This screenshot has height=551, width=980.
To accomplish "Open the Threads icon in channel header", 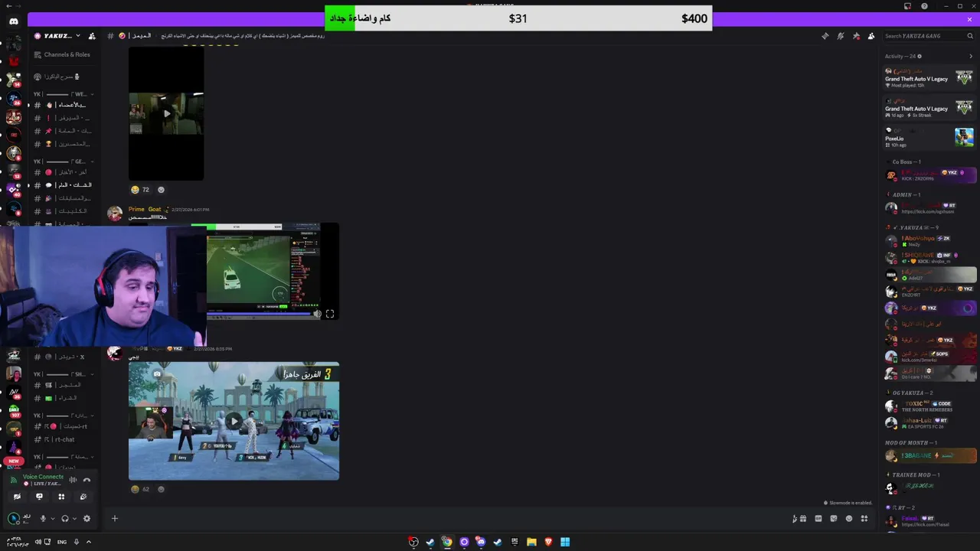I will pyautogui.click(x=825, y=36).
